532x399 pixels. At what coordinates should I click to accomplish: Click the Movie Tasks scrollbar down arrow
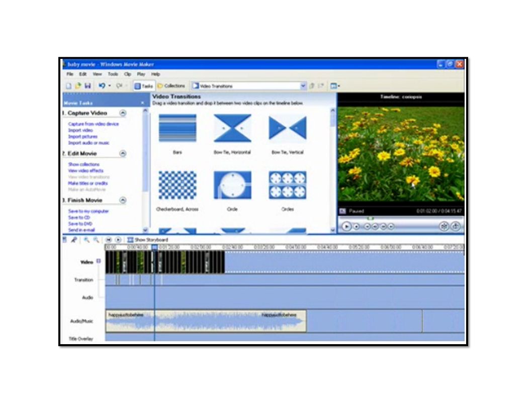pos(145,230)
